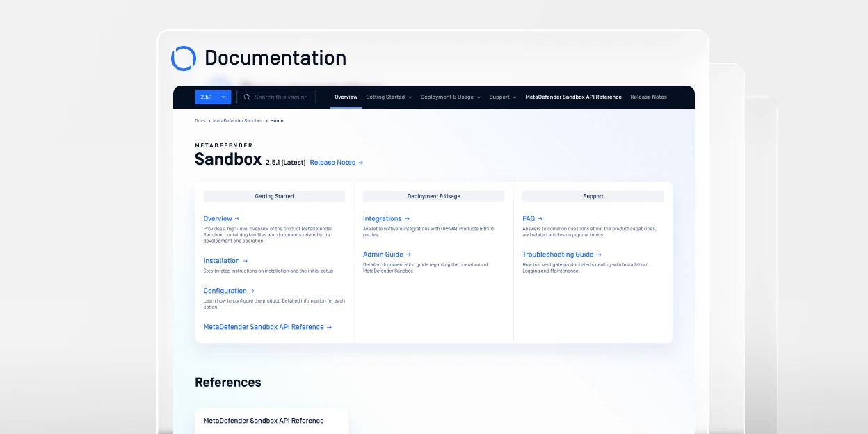Open the Integrations link
868x434 pixels.
pos(386,218)
